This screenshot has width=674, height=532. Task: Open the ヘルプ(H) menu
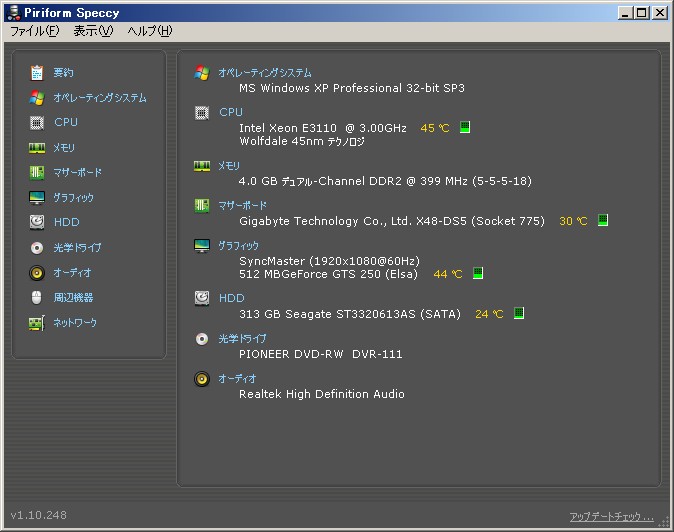(x=150, y=31)
